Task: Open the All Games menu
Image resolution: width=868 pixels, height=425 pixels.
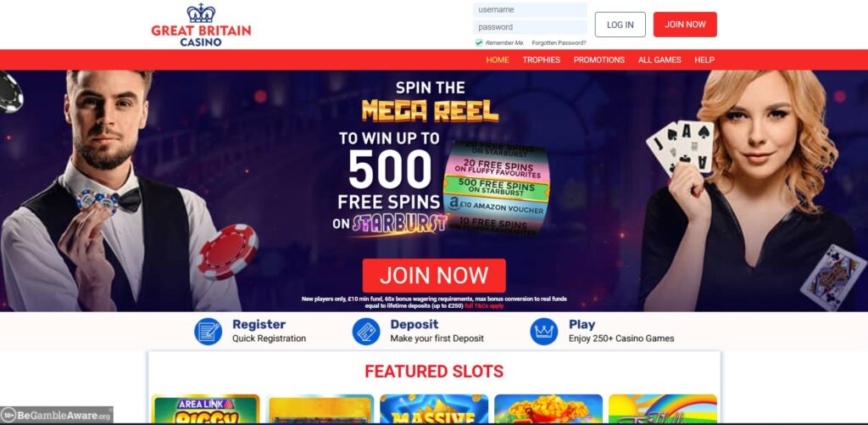Action: 659,60
